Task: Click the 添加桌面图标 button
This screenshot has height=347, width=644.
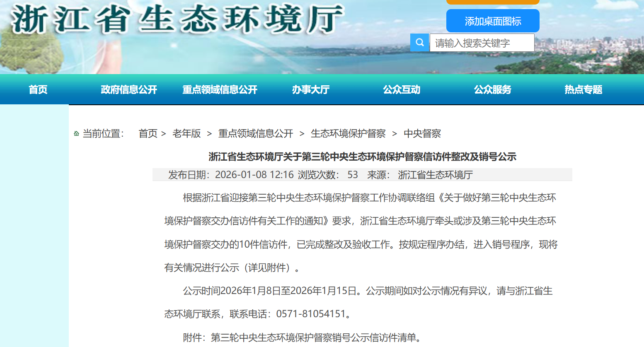Action: [x=492, y=21]
